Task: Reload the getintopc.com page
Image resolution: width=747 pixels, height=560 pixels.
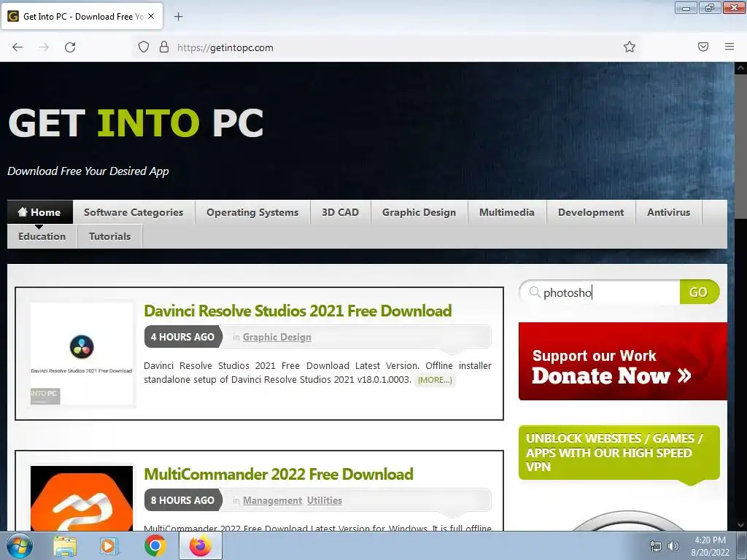Action: click(x=70, y=47)
